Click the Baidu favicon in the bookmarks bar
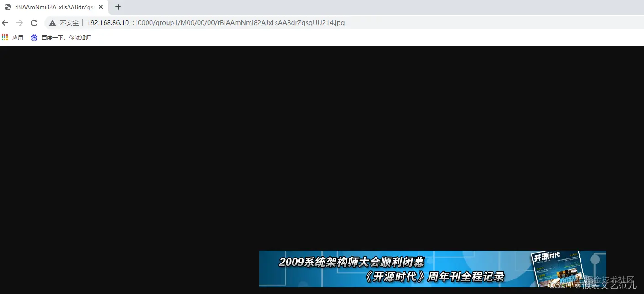This screenshot has height=294, width=644. coord(34,37)
